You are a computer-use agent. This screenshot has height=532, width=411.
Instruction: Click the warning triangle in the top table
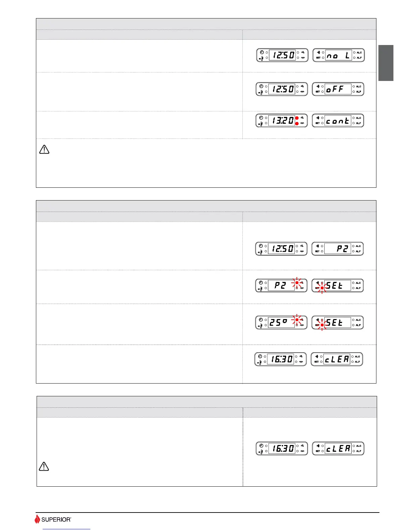click(44, 149)
